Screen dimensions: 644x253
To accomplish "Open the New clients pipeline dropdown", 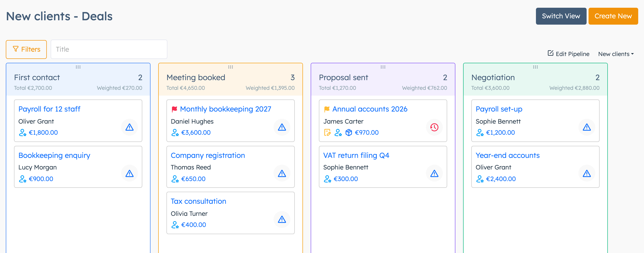I will [616, 54].
